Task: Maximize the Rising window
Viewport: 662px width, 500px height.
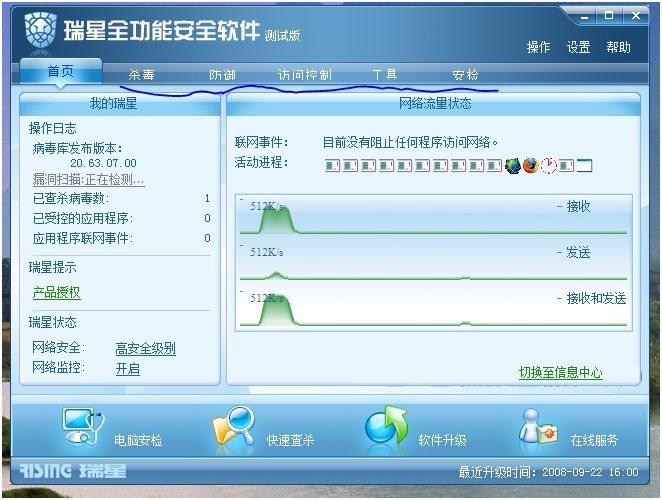Action: coord(609,16)
